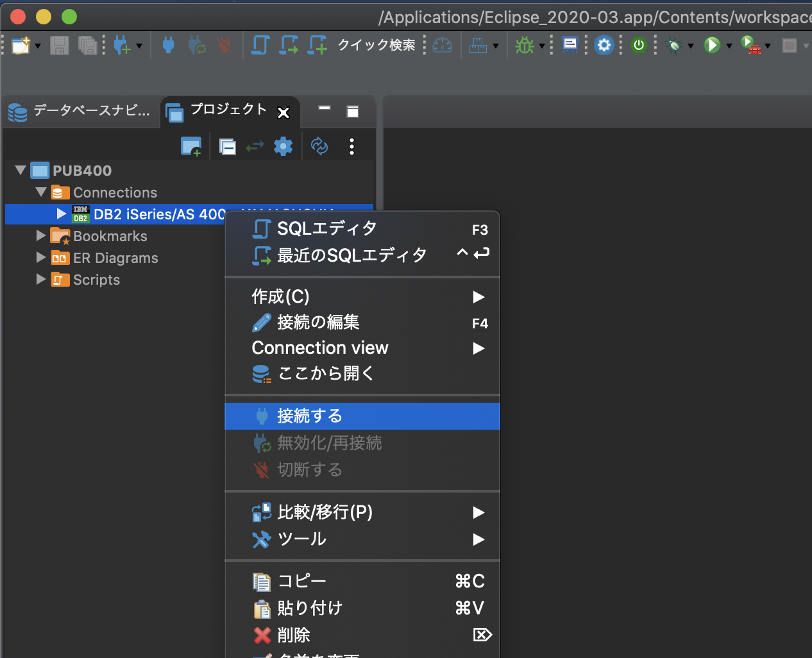Toggle the collapse-all icon in Projects panel
Image resolution: width=812 pixels, height=658 pixels.
click(x=227, y=146)
